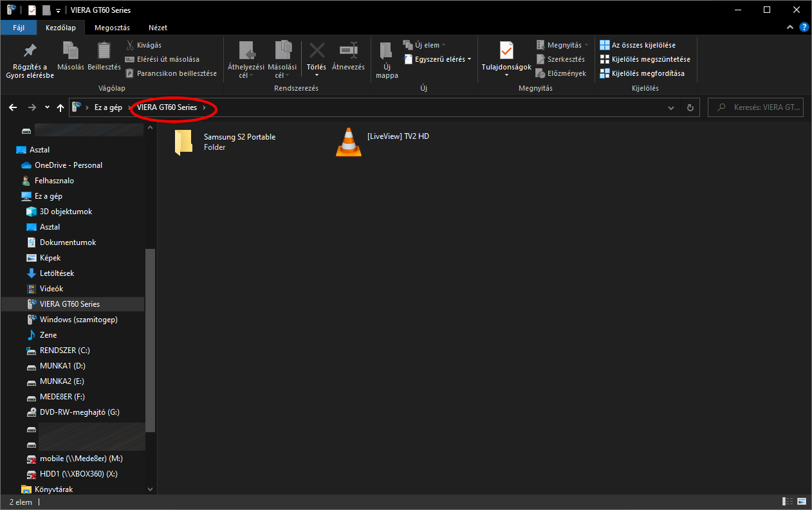Viewport: 812px width, 510px height.
Task: Open Samsung S2 Portable folder
Action: pyautogui.click(x=225, y=142)
